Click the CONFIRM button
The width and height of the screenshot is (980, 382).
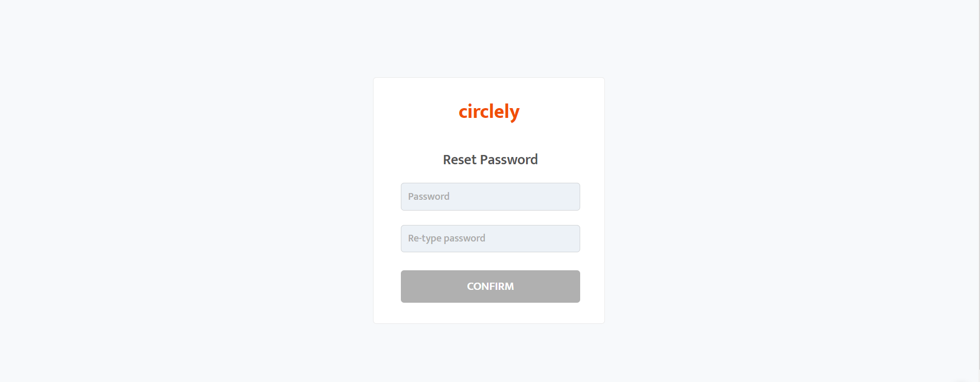(x=490, y=286)
